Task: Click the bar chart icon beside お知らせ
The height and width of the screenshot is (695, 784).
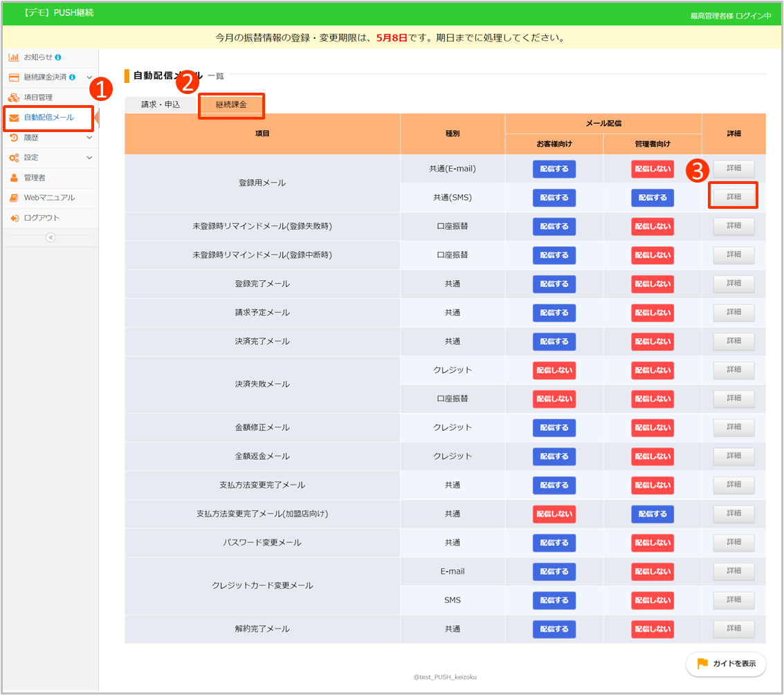Action: (x=14, y=57)
